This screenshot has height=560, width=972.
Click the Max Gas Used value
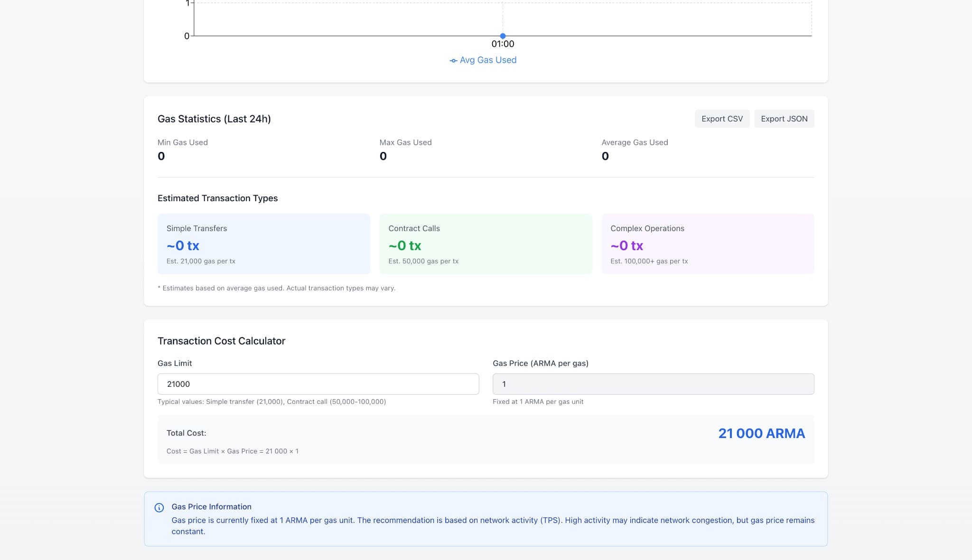[x=383, y=156]
